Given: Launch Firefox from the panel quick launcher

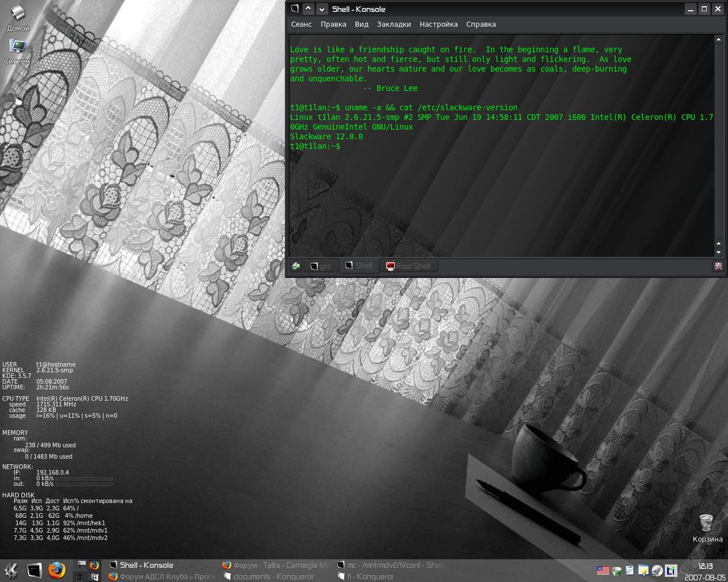Looking at the screenshot, I should 56,570.
